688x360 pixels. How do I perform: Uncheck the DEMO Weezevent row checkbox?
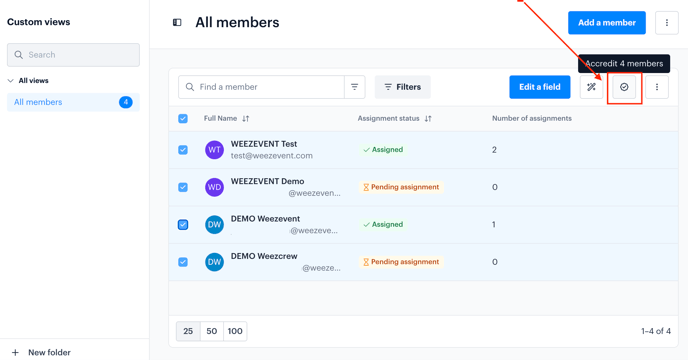point(183,225)
